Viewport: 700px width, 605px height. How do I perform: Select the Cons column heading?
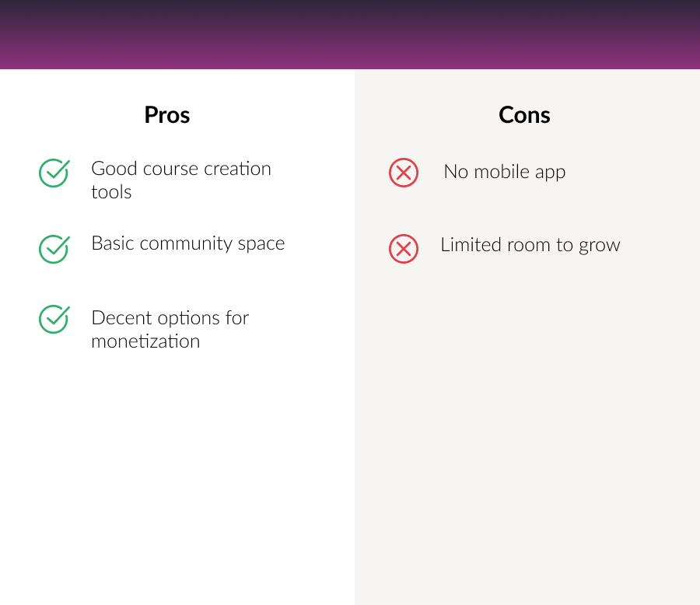524,115
